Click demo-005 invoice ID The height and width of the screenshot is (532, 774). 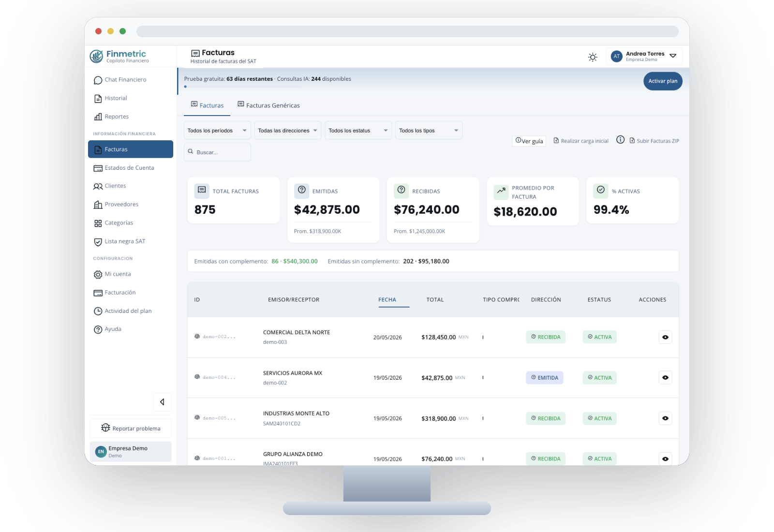(219, 418)
